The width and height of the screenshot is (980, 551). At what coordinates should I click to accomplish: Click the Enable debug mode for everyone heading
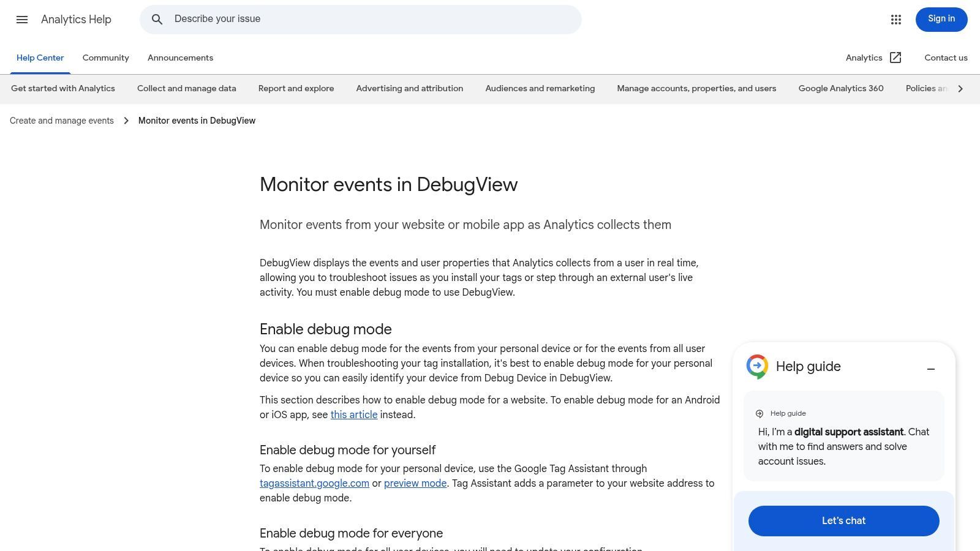click(x=351, y=533)
